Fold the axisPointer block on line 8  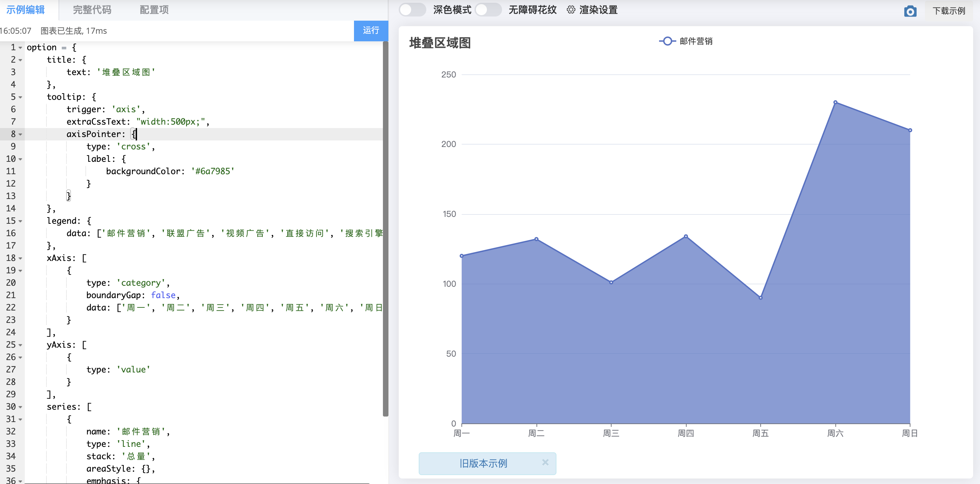click(21, 134)
